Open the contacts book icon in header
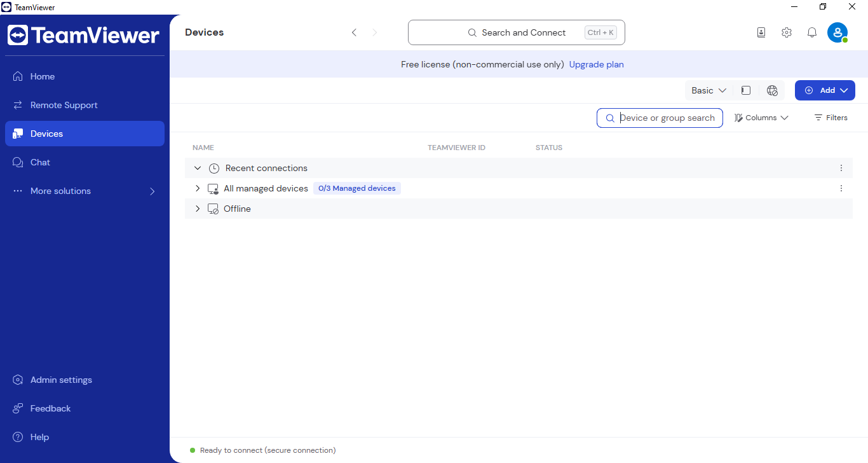This screenshot has width=868, height=463. (x=761, y=32)
